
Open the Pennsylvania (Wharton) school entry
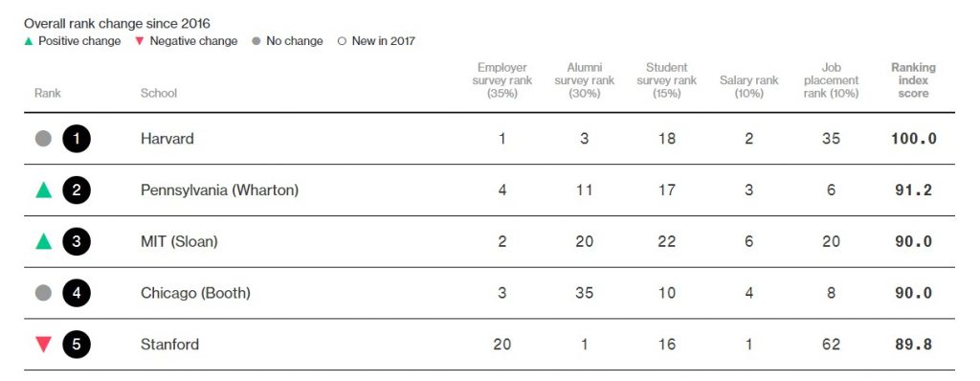click(x=219, y=190)
